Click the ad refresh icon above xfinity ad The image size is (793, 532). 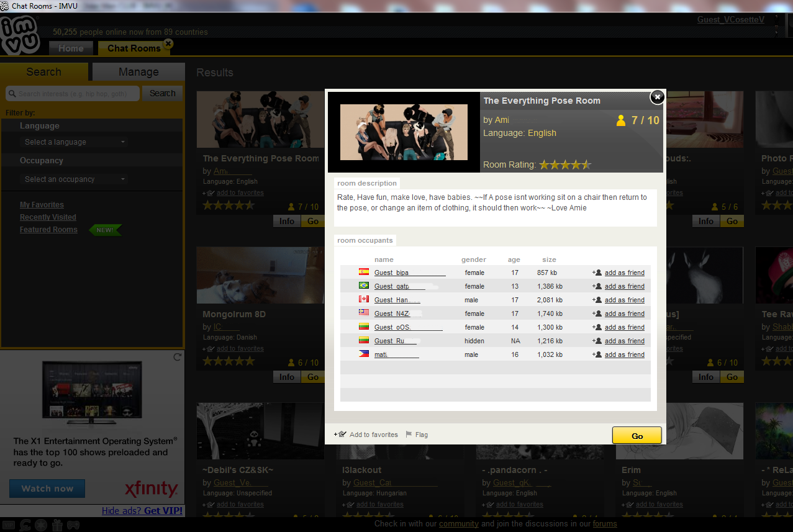[x=177, y=357]
